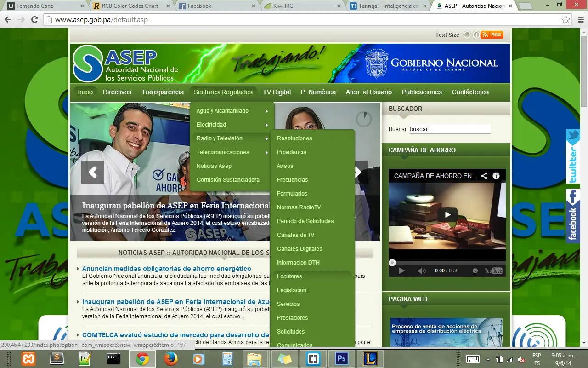Go to the Inicio page
This screenshot has width=588, height=368.
(85, 92)
